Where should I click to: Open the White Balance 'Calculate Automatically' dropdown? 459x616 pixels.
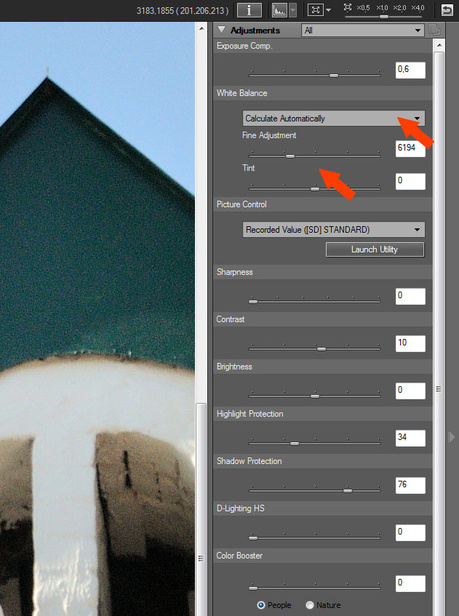click(x=333, y=118)
